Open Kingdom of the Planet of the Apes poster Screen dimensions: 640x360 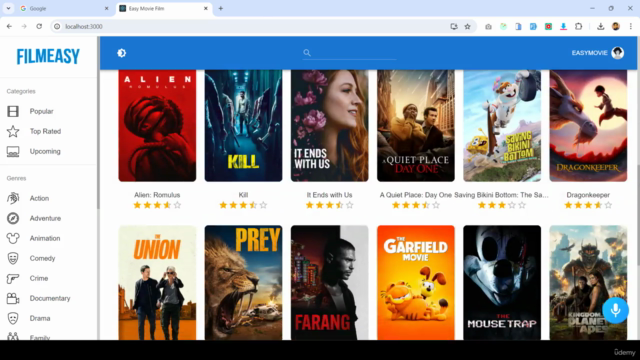pos(588,282)
